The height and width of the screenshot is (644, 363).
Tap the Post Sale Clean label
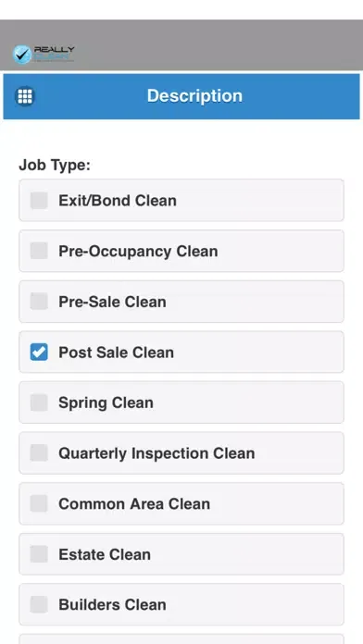pos(117,353)
